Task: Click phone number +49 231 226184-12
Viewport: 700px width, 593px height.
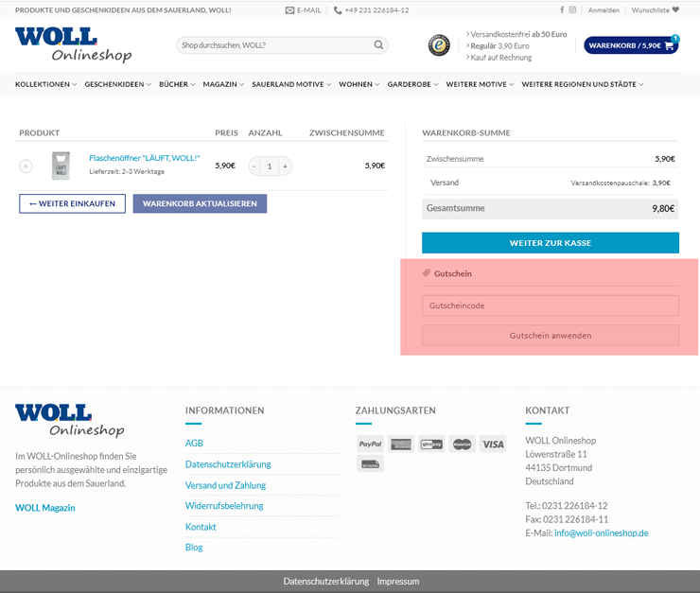Action: [x=376, y=10]
